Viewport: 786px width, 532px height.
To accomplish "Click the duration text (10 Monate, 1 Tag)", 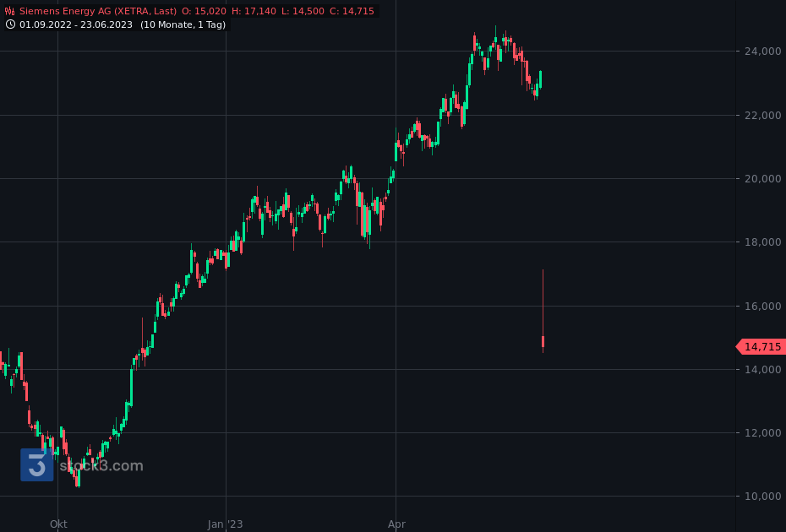I will pos(183,24).
